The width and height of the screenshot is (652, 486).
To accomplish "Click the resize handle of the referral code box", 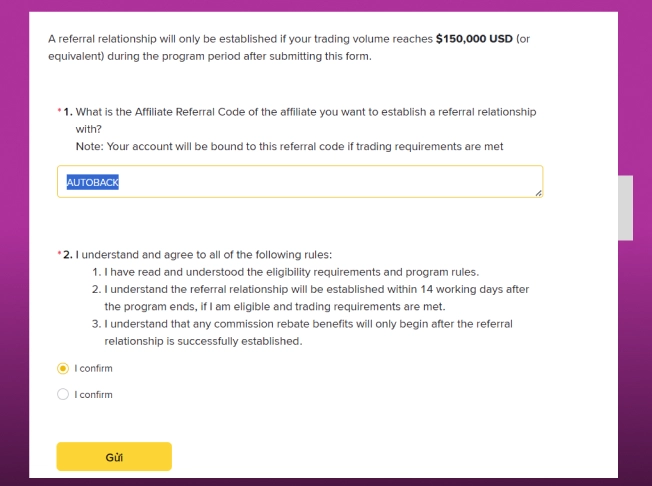I will [539, 193].
